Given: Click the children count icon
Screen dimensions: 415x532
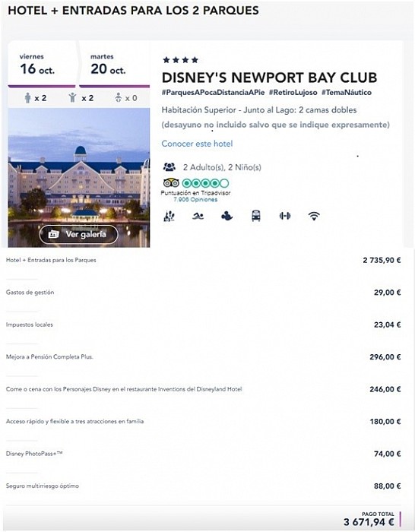Looking at the screenshot, I should 72,98.
